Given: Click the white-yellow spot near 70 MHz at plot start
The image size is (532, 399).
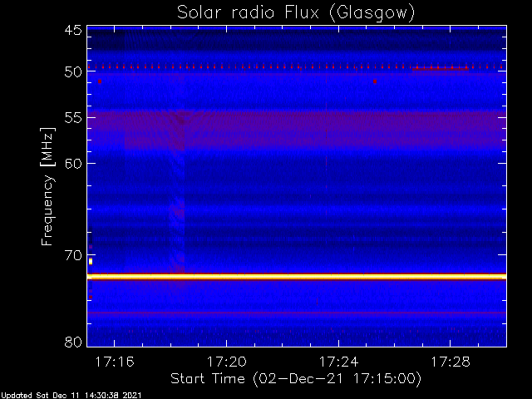Looking at the screenshot, I should (91, 261).
